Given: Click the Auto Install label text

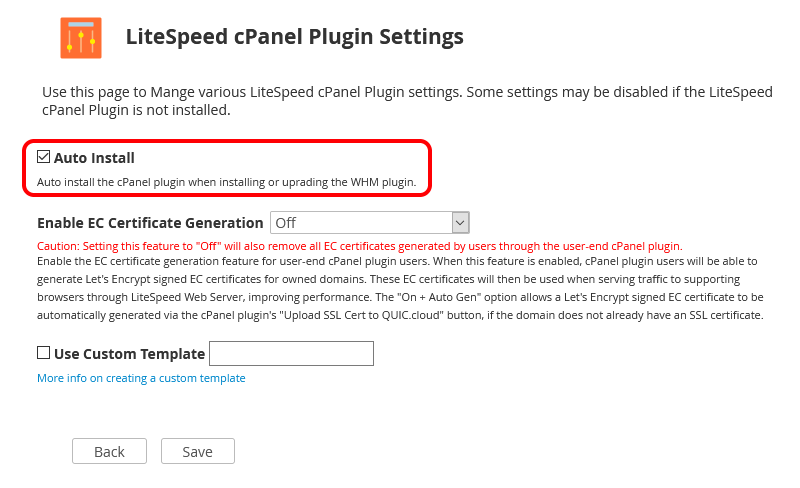Looking at the screenshot, I should [x=94, y=158].
